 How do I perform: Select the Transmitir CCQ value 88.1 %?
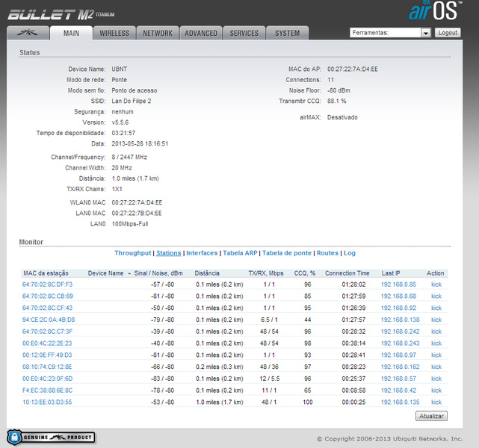[x=336, y=101]
